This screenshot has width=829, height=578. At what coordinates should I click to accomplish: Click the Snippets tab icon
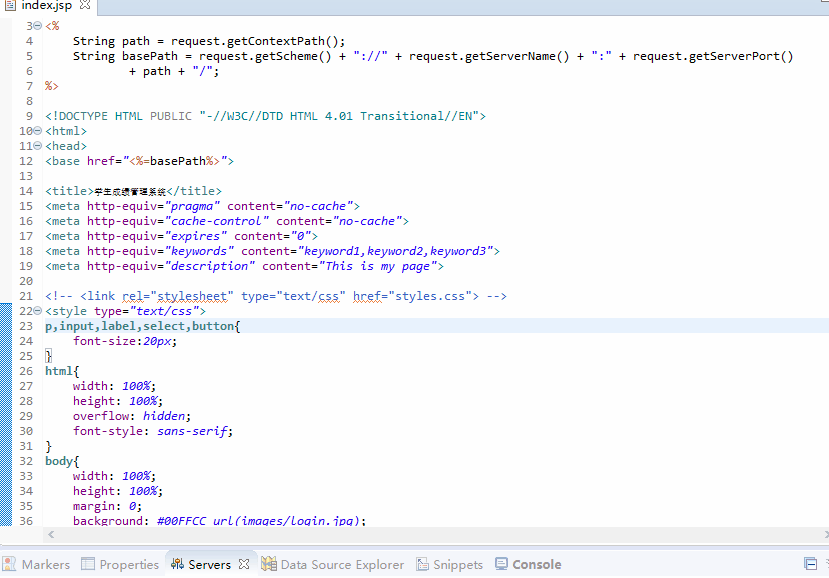pyautogui.click(x=422, y=564)
